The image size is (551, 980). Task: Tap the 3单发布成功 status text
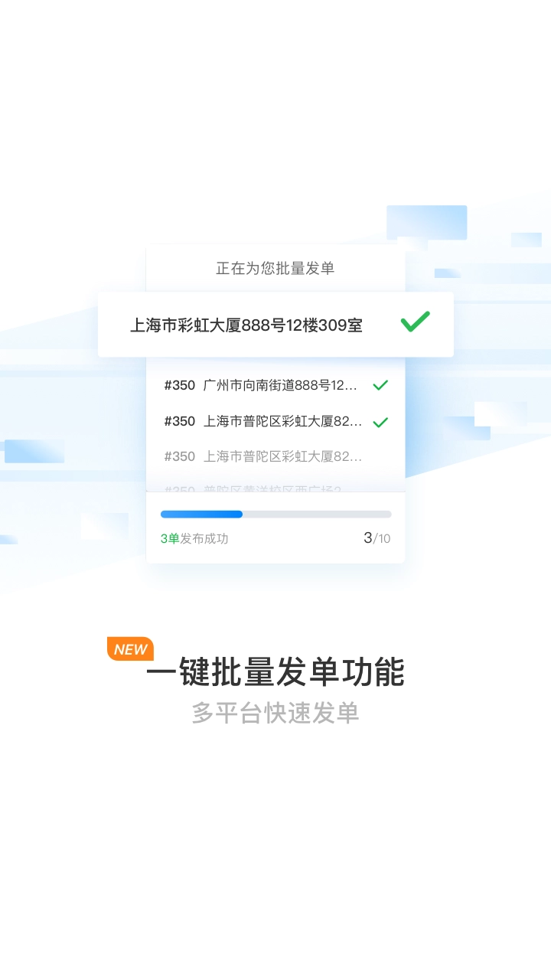[194, 538]
